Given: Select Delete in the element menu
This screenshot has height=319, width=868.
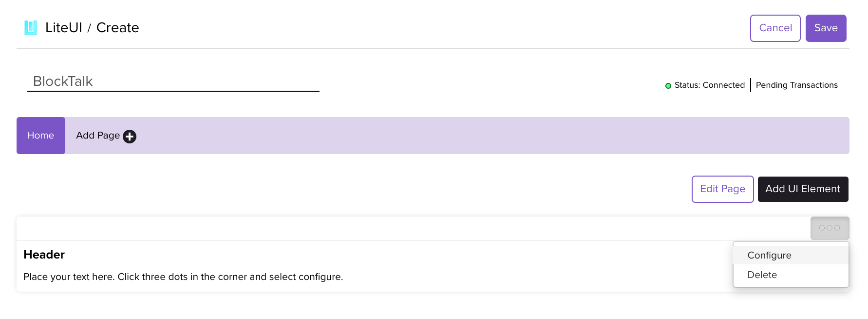Looking at the screenshot, I should tap(762, 275).
